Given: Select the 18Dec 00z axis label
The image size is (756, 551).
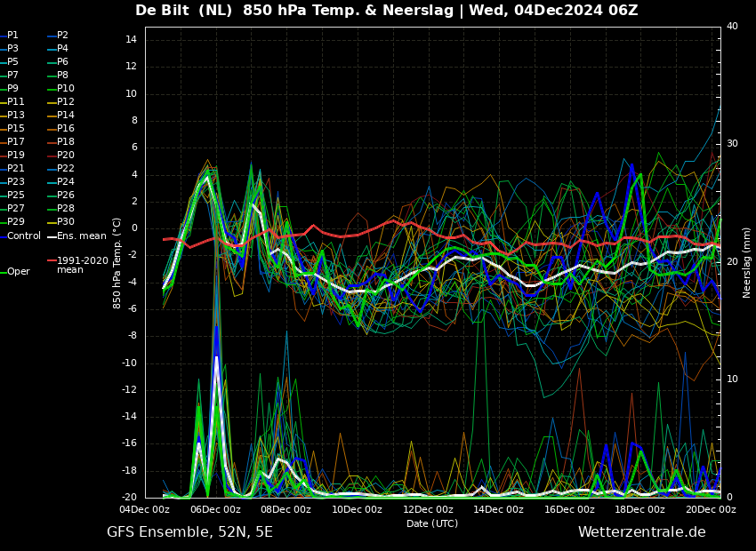Looking at the screenshot, I should (x=639, y=510).
